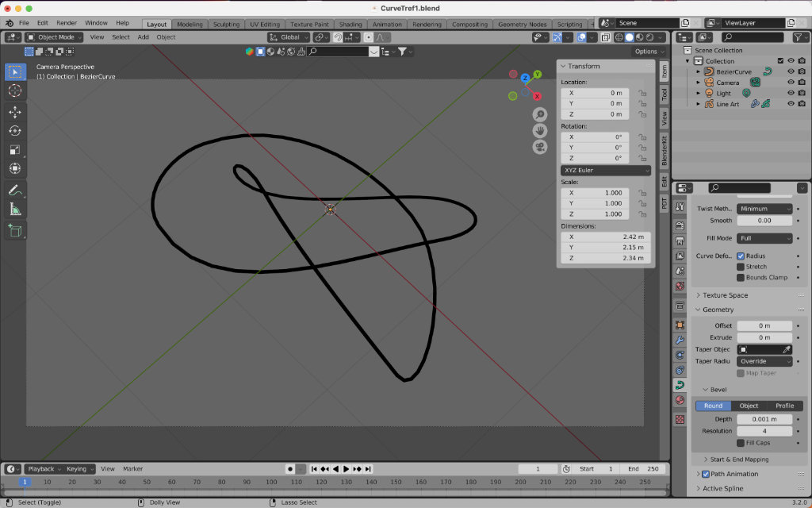Image resolution: width=812 pixels, height=508 pixels.
Task: Activate the Cursor tool
Action: pos(15,90)
